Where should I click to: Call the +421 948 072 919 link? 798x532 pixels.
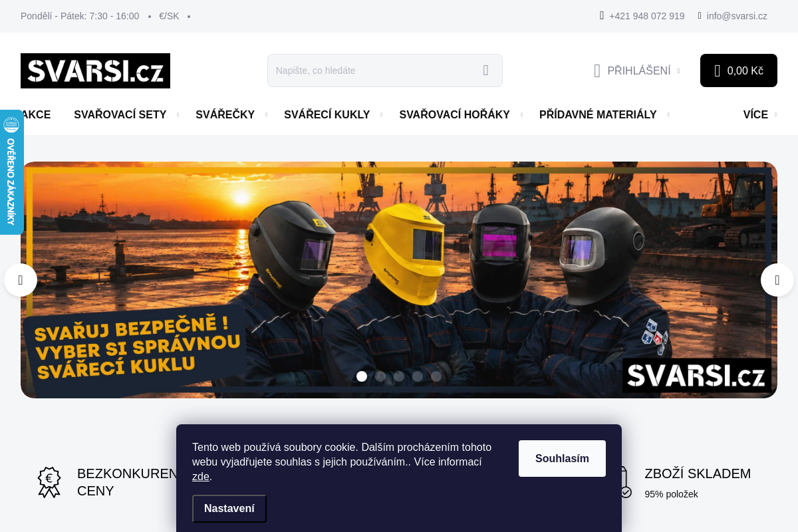tap(646, 16)
